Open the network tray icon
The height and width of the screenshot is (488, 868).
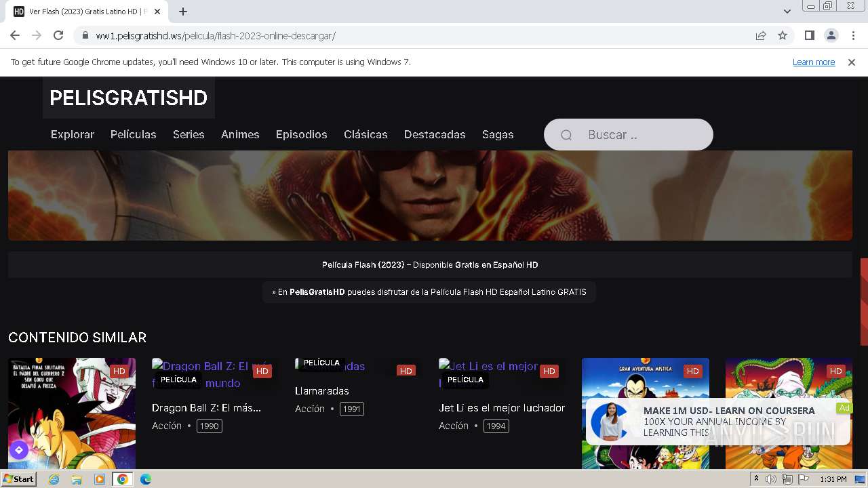click(787, 479)
